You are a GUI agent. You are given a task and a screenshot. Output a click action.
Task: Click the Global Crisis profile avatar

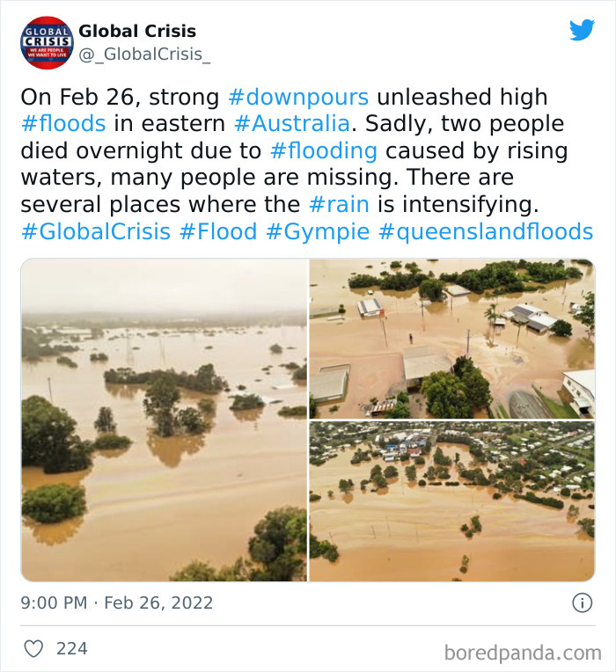coord(47,43)
